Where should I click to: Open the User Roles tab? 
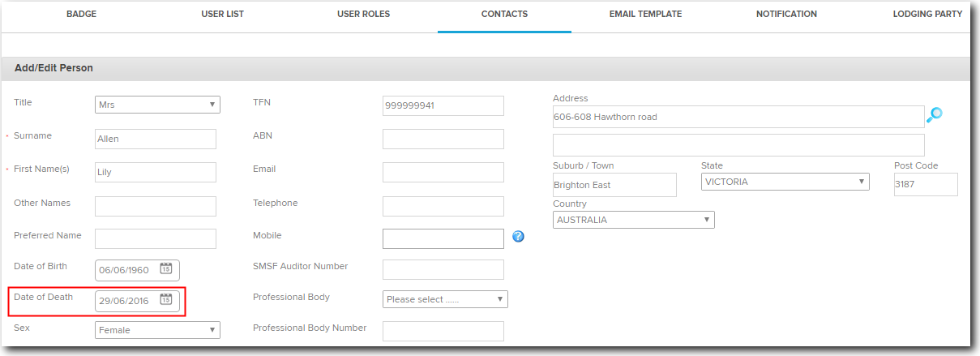[363, 14]
